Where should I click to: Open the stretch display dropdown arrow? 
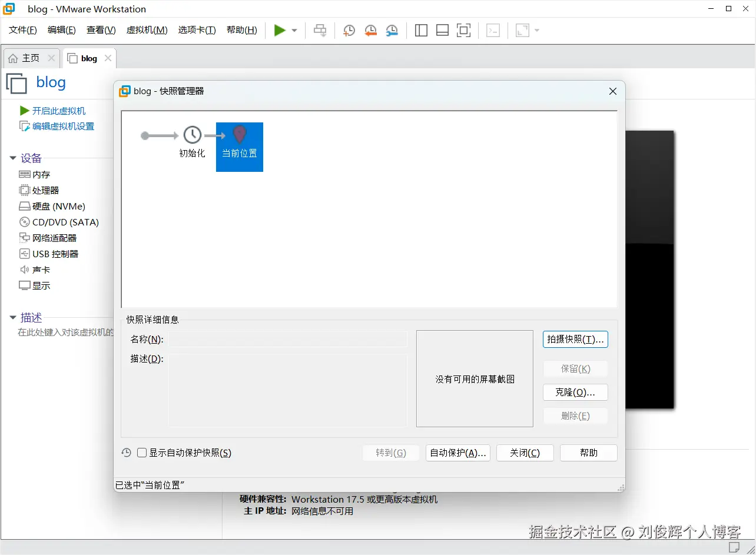[x=536, y=31]
